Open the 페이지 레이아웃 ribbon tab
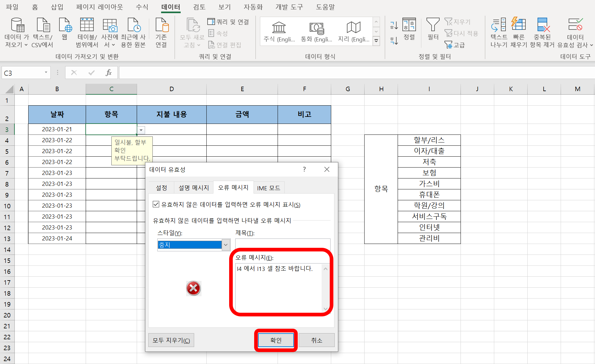Screen dimensions: 595x364 tap(99, 7)
